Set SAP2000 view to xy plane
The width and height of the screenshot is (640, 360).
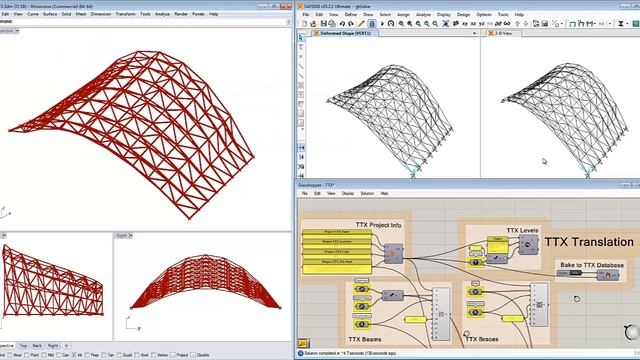(x=465, y=24)
